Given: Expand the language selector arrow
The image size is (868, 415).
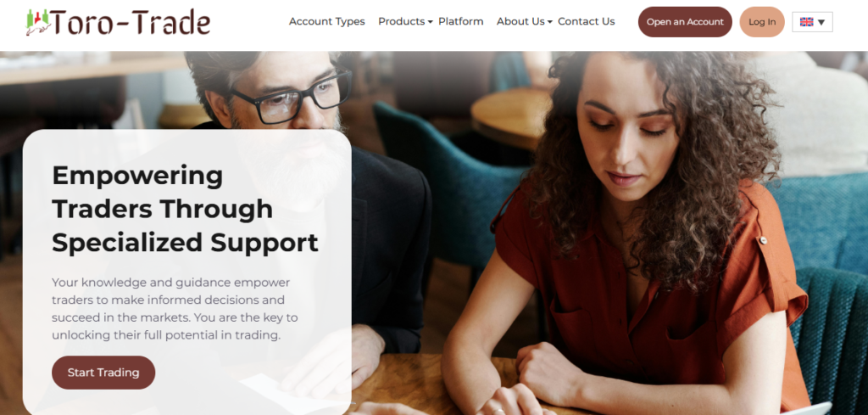Looking at the screenshot, I should click(x=821, y=23).
